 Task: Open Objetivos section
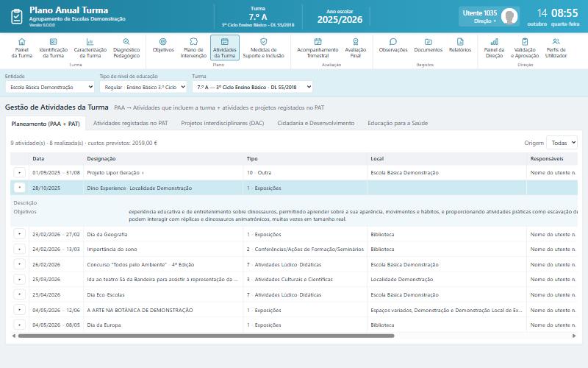point(163,45)
